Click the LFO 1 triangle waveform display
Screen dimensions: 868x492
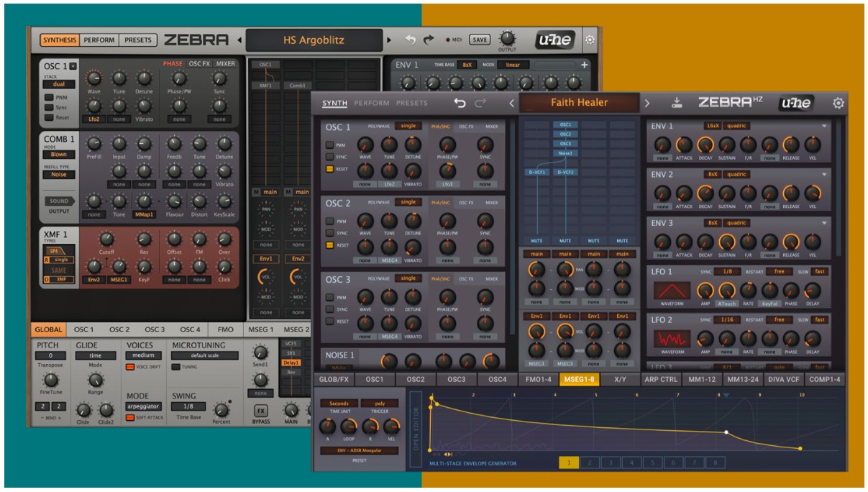[x=672, y=291]
